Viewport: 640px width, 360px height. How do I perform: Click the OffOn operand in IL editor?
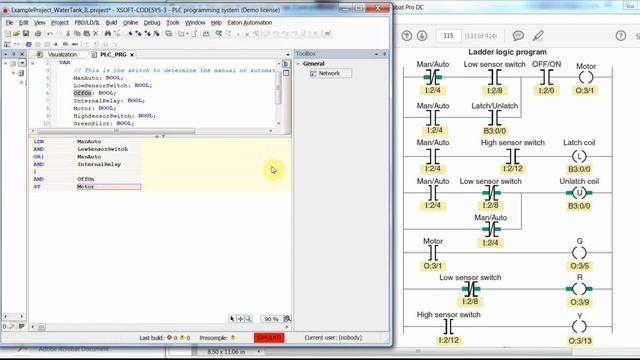coord(86,179)
